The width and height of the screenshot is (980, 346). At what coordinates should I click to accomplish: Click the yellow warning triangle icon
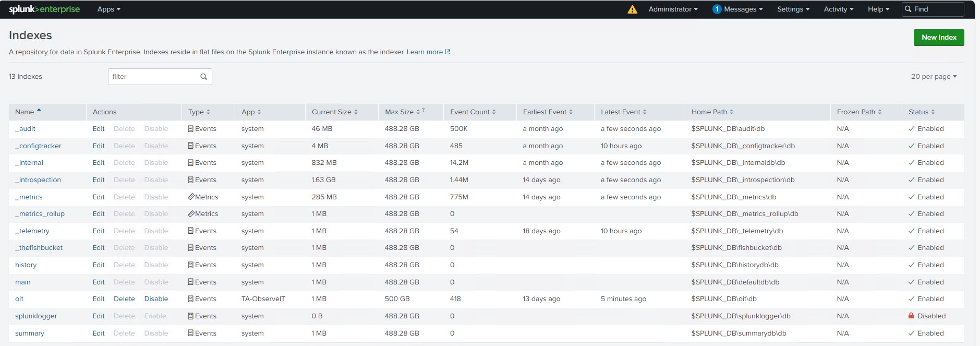click(x=632, y=9)
